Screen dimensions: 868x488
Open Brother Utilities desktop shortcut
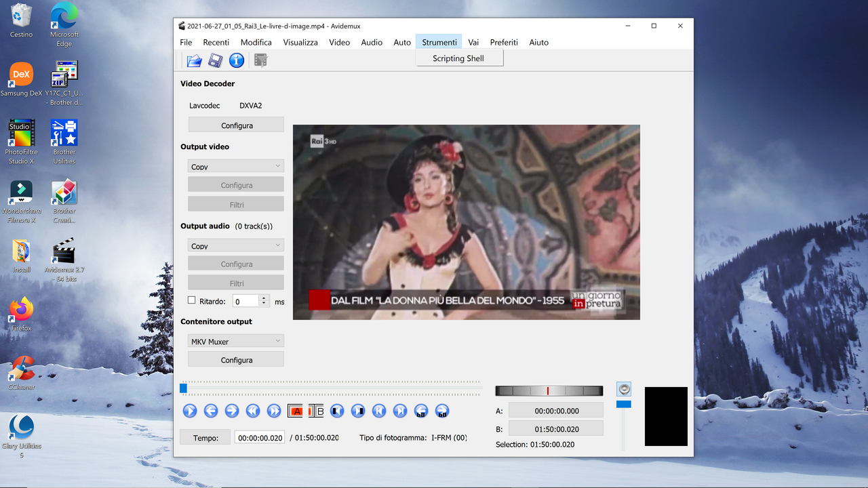click(64, 142)
